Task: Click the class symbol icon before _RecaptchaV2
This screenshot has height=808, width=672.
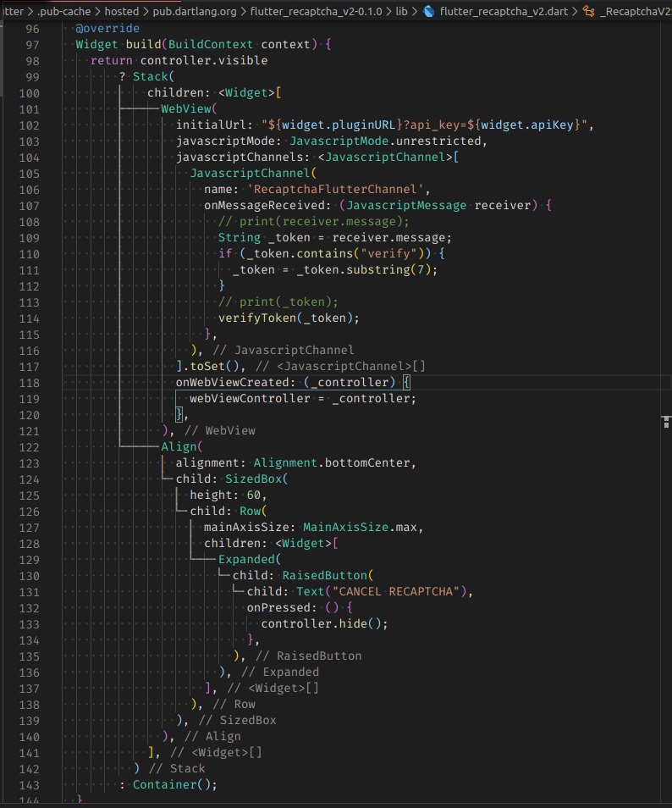Action: [x=588, y=11]
